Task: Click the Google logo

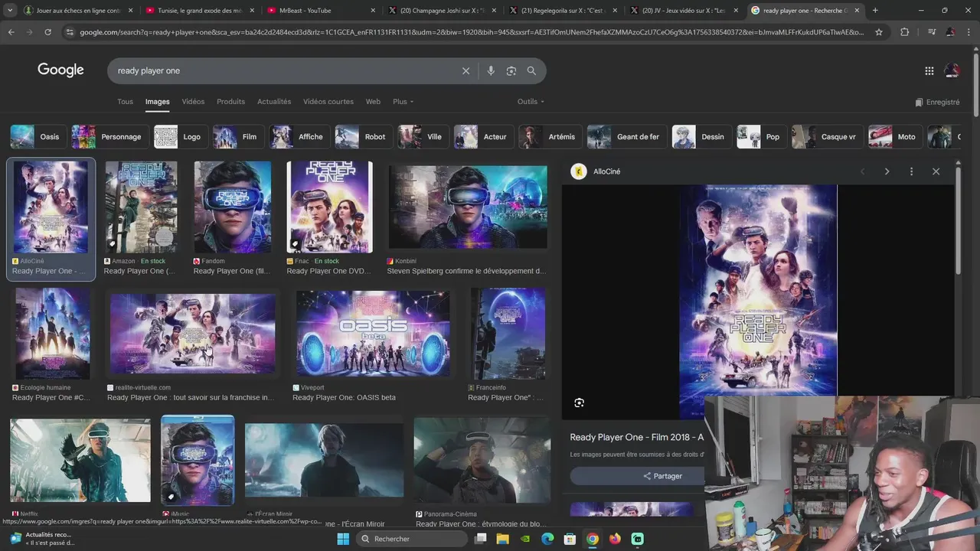Action: tap(60, 70)
